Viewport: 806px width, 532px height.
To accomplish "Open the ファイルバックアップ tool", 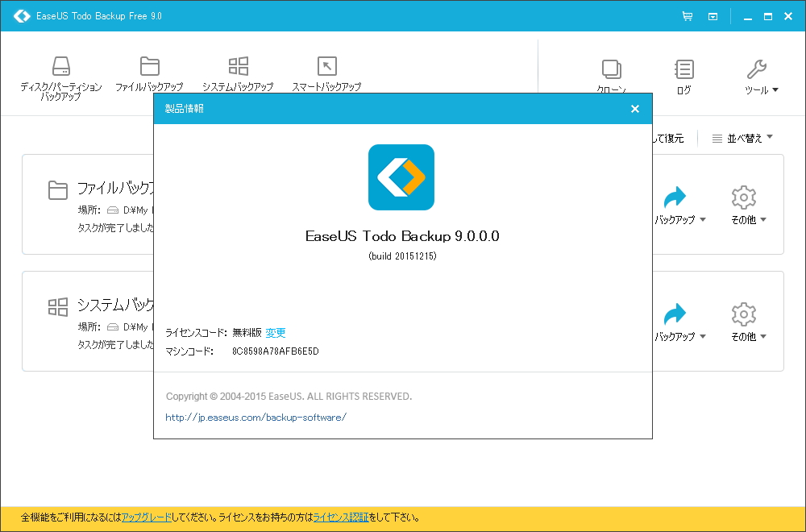I will click(149, 73).
